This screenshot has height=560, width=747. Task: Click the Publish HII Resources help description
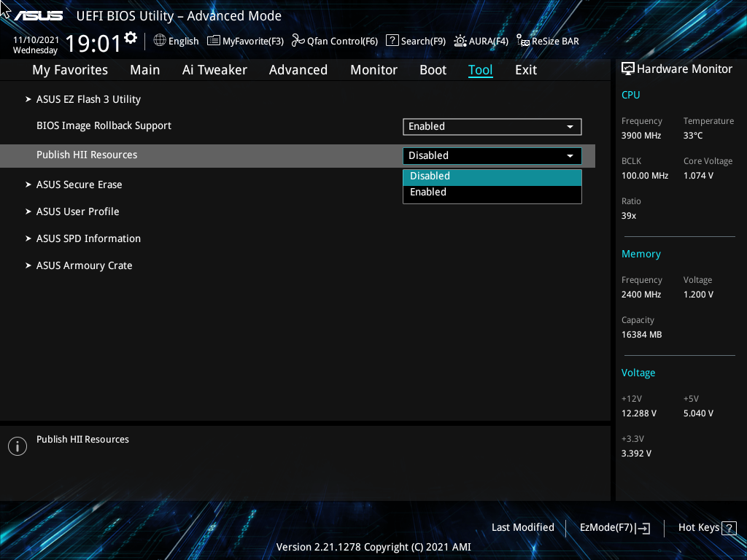click(x=82, y=440)
